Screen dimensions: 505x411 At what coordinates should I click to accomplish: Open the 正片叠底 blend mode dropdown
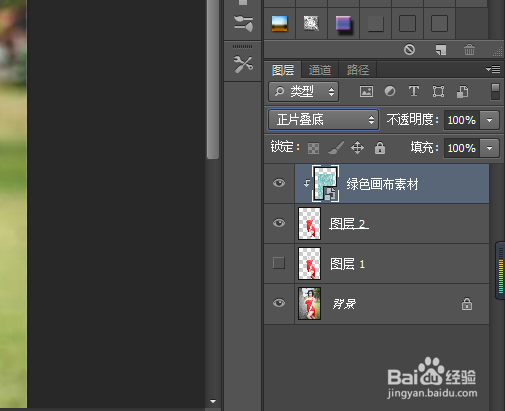(323, 120)
